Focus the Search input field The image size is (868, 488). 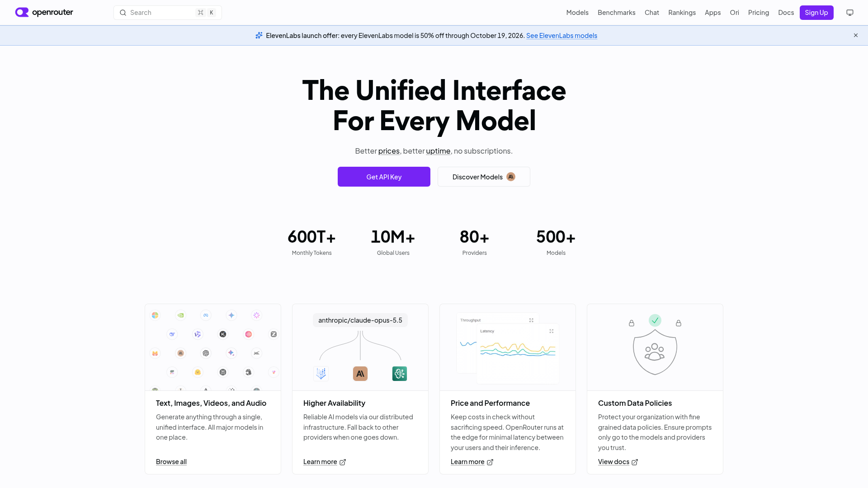click(168, 13)
